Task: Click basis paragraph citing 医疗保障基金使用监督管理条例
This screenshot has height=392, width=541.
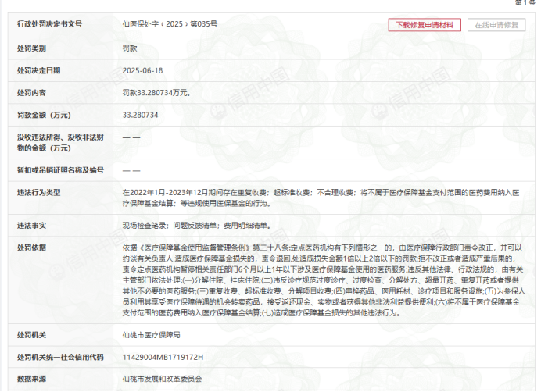Action: tap(324, 280)
